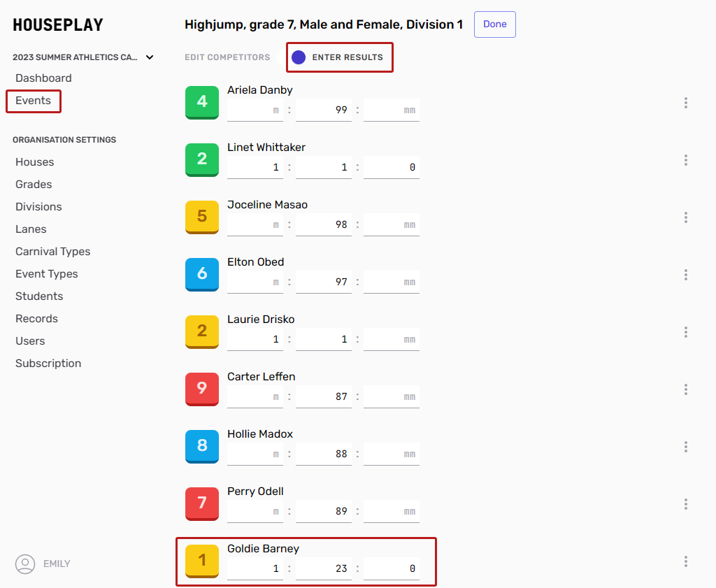The image size is (716, 588).
Task: Open the Houses settings page
Action: 35,162
